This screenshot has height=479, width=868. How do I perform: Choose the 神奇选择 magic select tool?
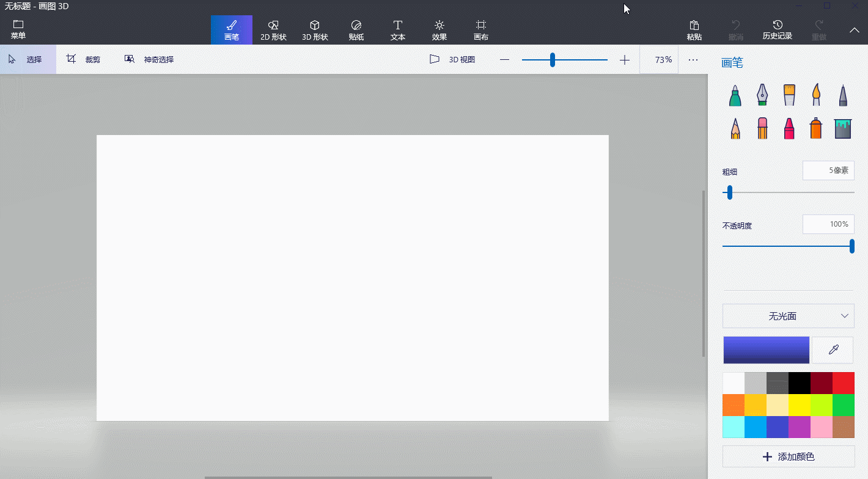[149, 60]
